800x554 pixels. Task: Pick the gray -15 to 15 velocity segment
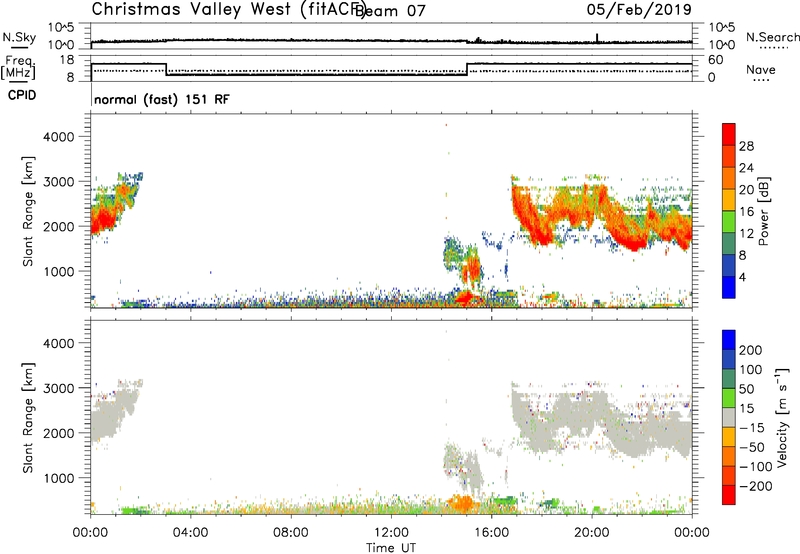pos(729,418)
